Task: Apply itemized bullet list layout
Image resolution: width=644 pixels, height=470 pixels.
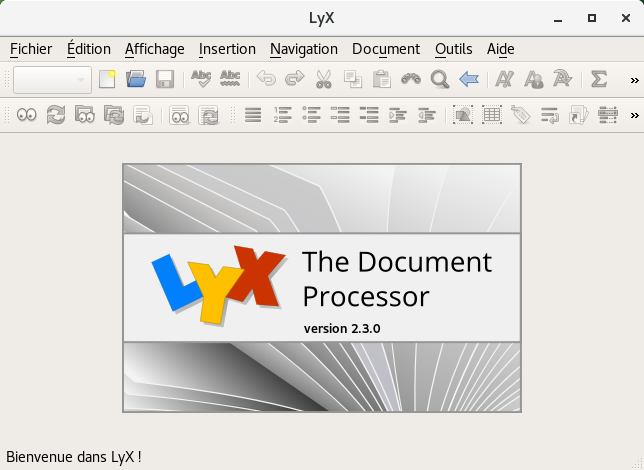Action: pyautogui.click(x=311, y=115)
